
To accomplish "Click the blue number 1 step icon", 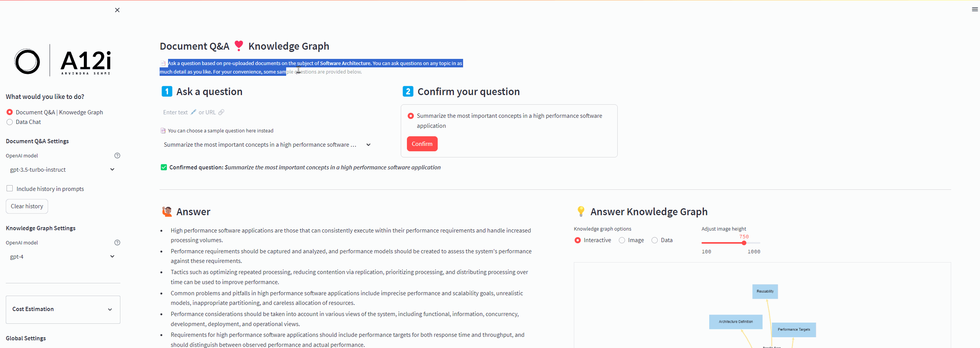I will (167, 91).
